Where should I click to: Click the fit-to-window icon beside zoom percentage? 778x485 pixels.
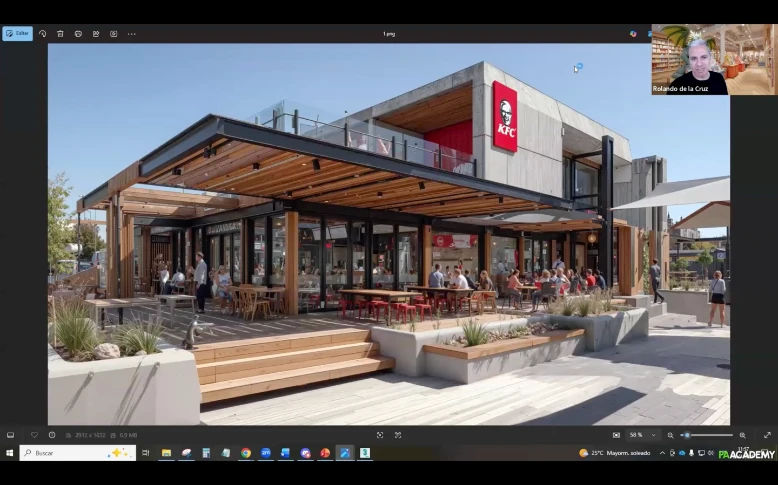pyautogui.click(x=616, y=435)
